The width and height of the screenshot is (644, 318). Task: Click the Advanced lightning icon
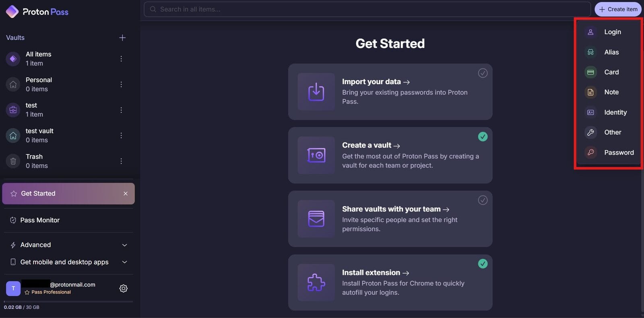(x=13, y=245)
